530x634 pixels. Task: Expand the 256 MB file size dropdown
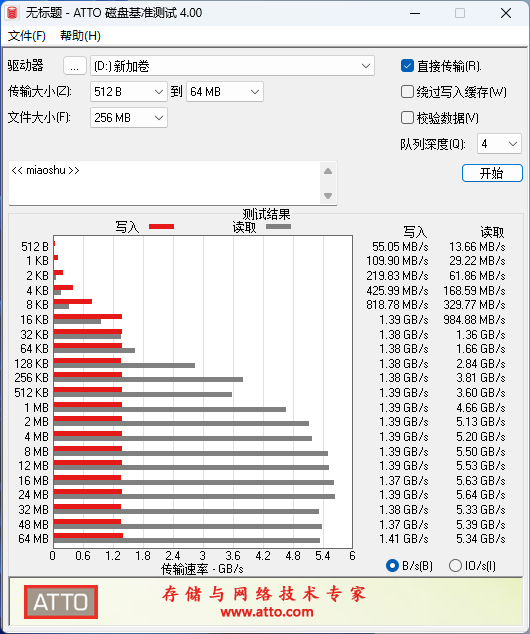(x=129, y=118)
